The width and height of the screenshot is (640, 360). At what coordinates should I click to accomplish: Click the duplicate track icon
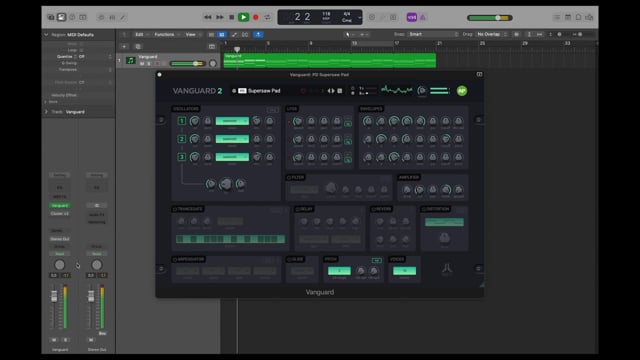pyautogui.click(x=138, y=47)
